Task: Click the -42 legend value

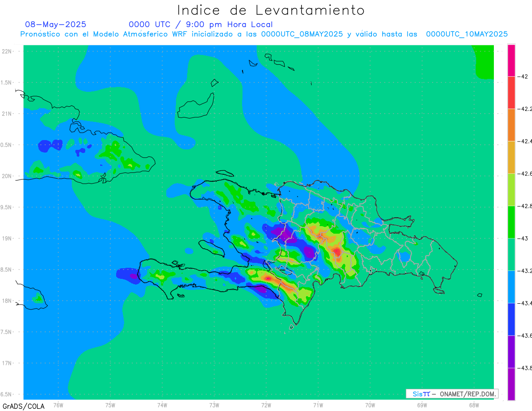Action: tap(524, 76)
